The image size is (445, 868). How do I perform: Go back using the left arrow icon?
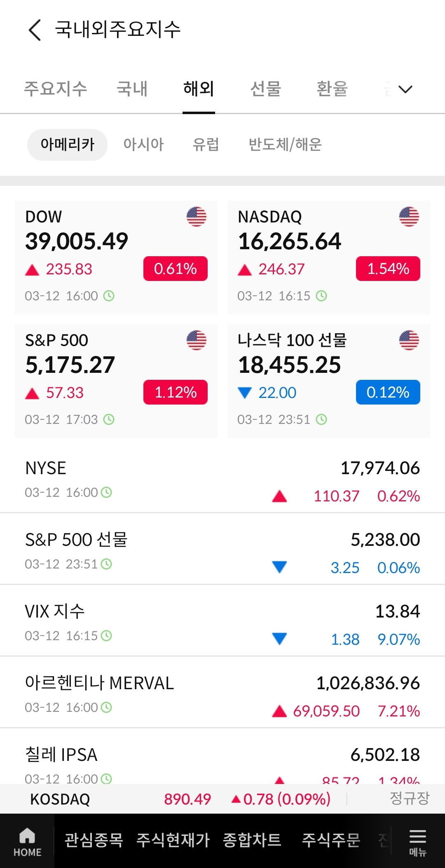(35, 30)
